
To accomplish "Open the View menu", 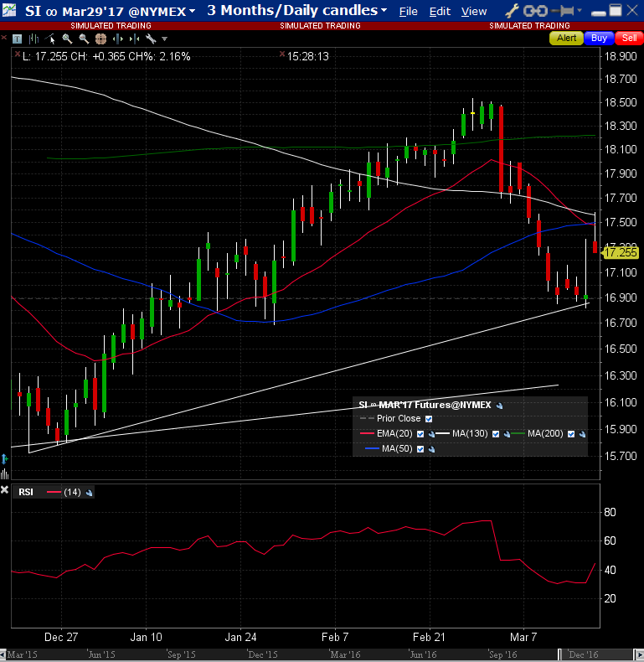I will click(474, 12).
